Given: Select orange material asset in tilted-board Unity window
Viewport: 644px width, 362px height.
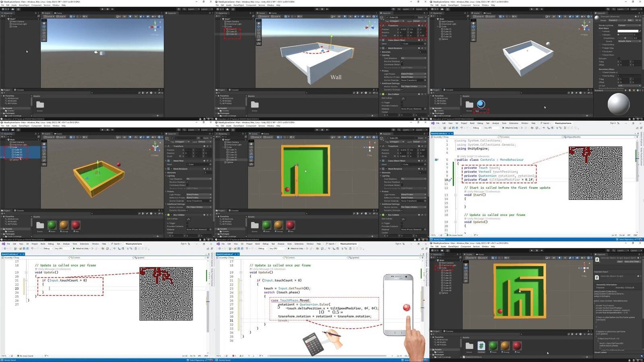Looking at the screenshot, I should tap(64, 225).
